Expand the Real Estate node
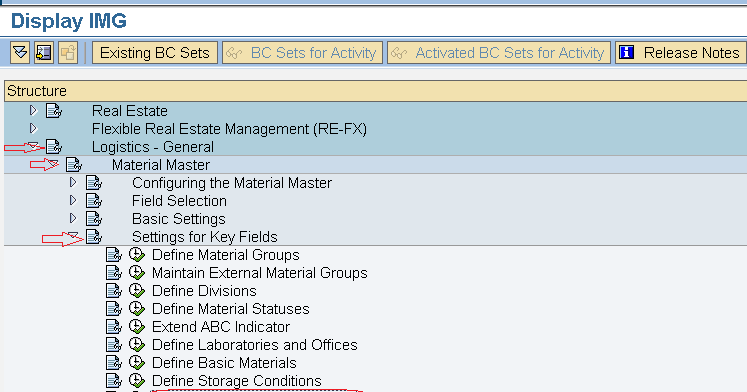 click(x=33, y=111)
